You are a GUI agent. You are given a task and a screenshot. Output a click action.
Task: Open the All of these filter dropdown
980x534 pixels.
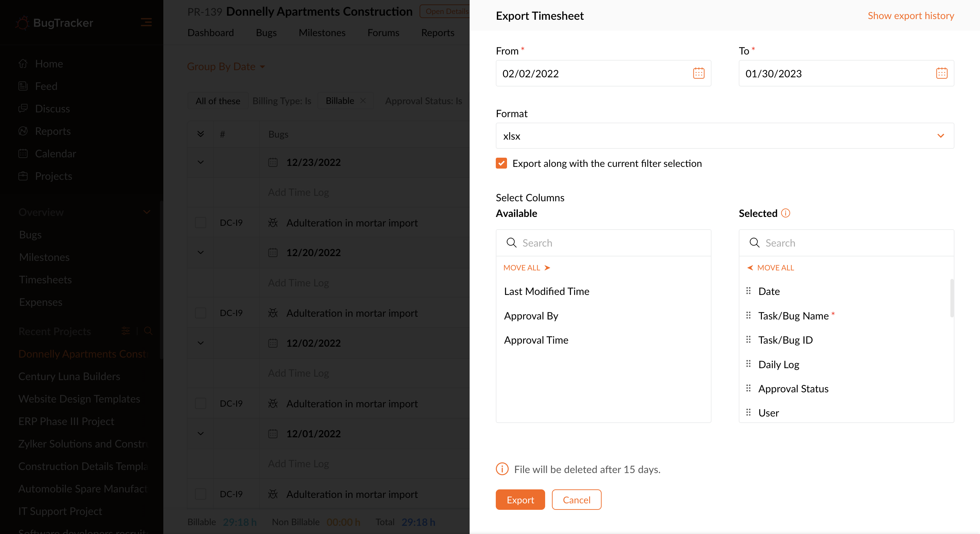coord(218,100)
